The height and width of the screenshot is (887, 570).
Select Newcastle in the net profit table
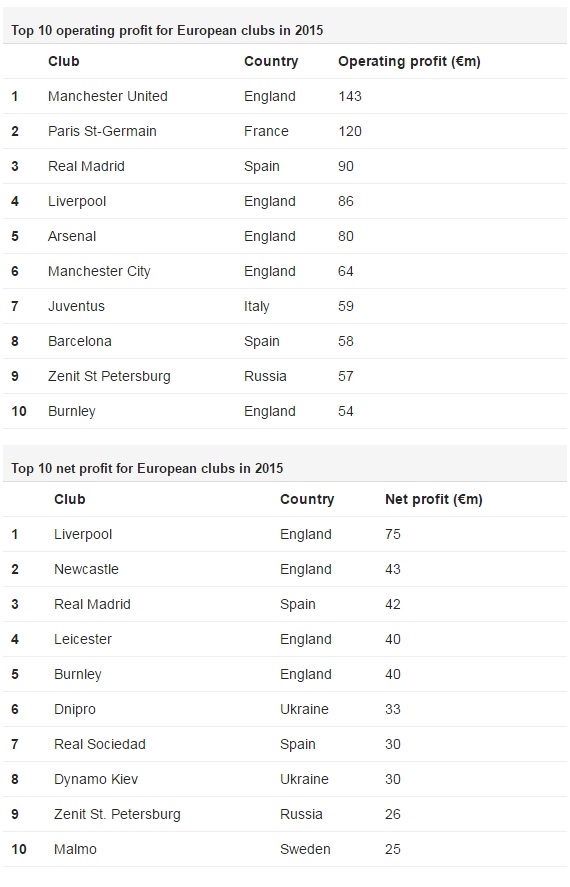pos(87,569)
